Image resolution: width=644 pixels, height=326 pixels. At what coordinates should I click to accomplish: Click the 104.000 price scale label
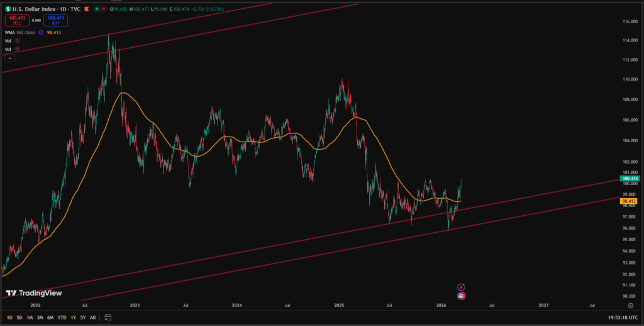(630, 140)
